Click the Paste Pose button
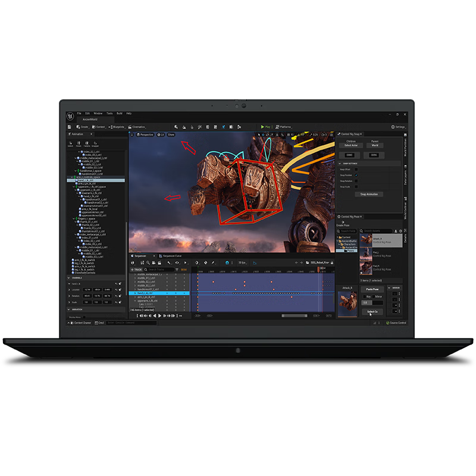 point(372,289)
